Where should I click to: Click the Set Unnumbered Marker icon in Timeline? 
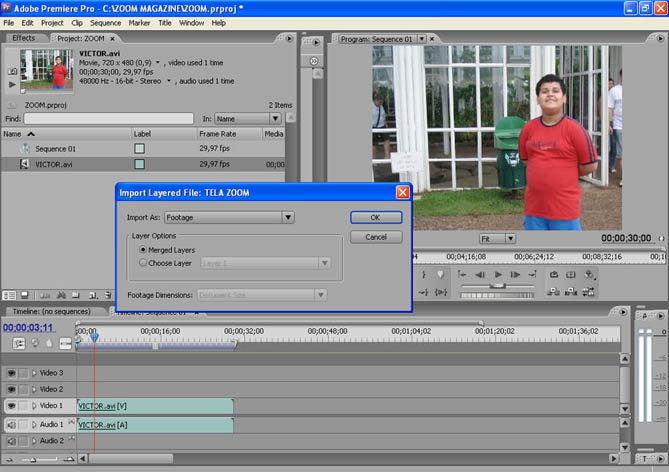point(50,343)
